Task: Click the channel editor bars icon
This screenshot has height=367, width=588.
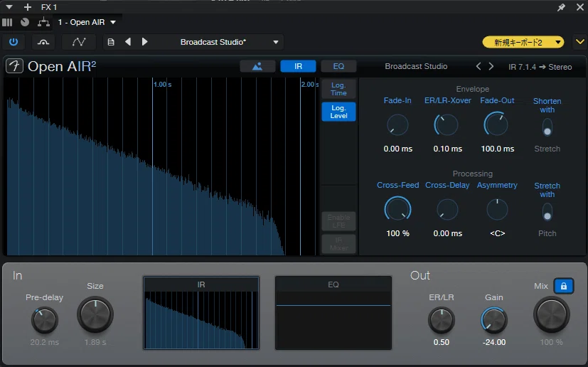Action: point(7,22)
